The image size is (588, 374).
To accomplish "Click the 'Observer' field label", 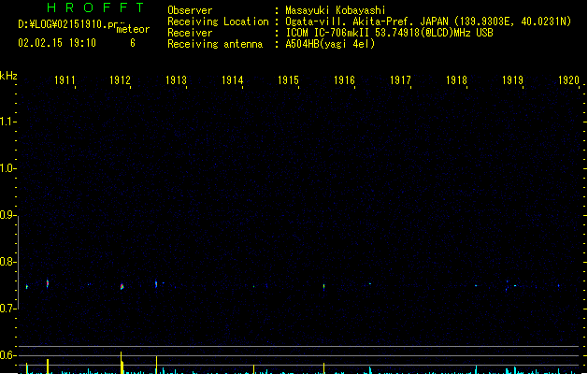I will [x=190, y=10].
